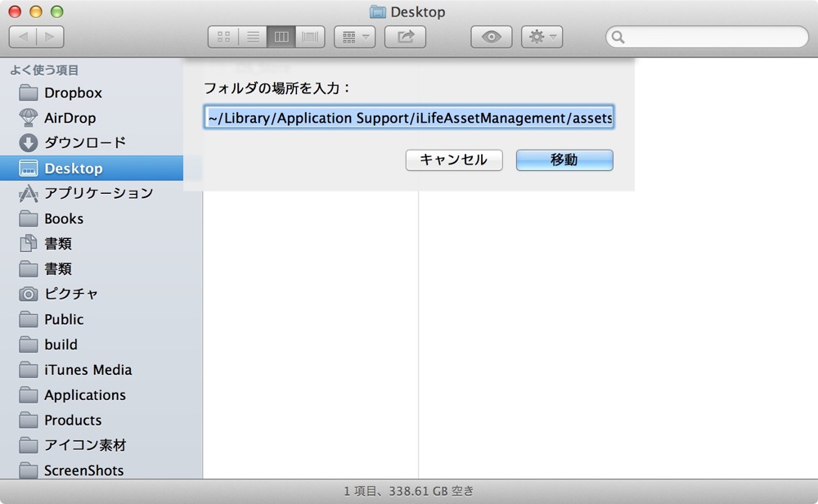Go forward with the right arrow
This screenshot has width=818, height=504.
pos(50,37)
